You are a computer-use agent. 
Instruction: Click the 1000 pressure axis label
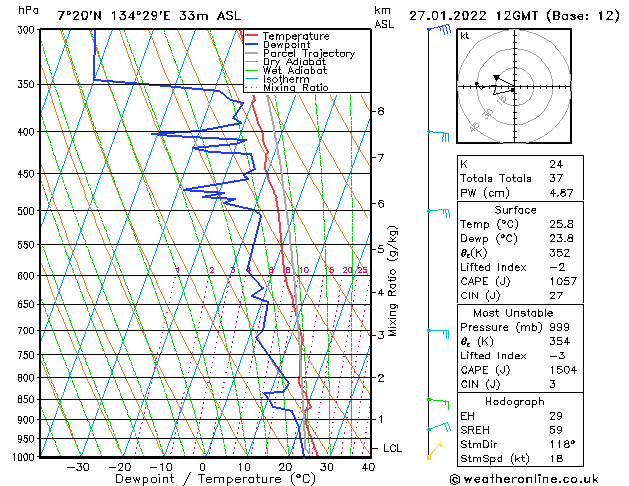coord(23,457)
